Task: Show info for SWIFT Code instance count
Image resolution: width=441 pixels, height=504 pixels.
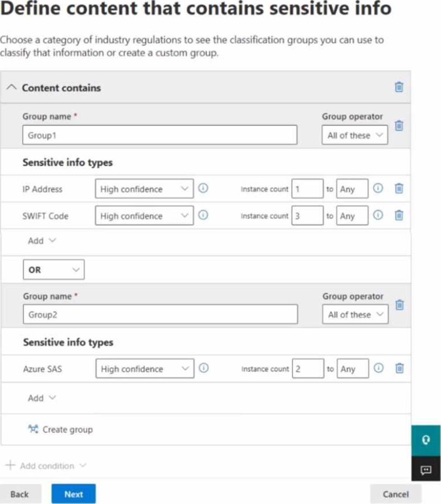Action: point(378,215)
